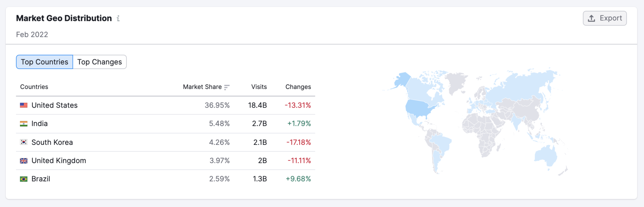Click Australia on the world map
Viewport: 644px width, 207px height.
pos(546,155)
